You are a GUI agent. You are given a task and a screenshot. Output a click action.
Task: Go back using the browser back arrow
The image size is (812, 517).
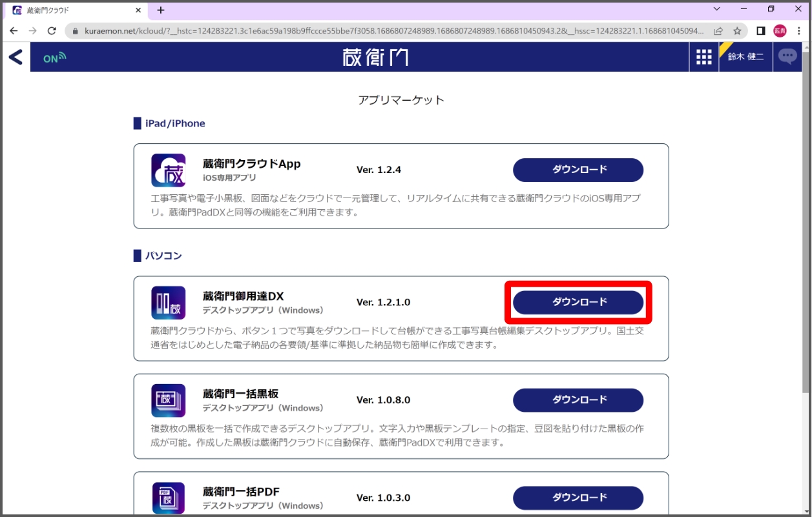click(14, 30)
